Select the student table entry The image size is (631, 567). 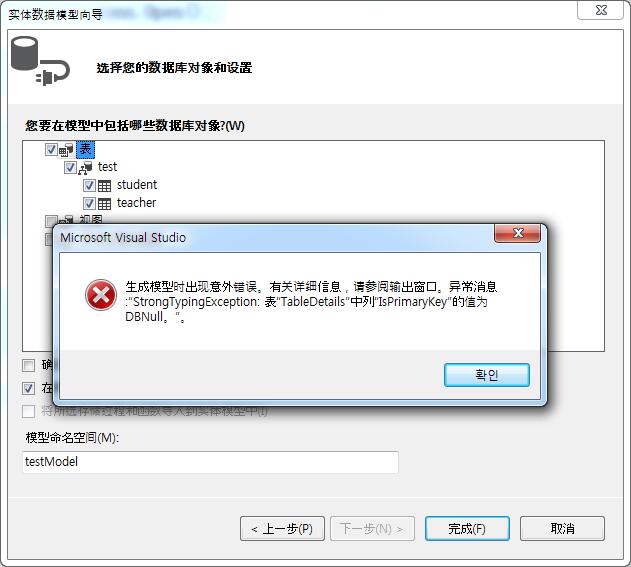137,185
